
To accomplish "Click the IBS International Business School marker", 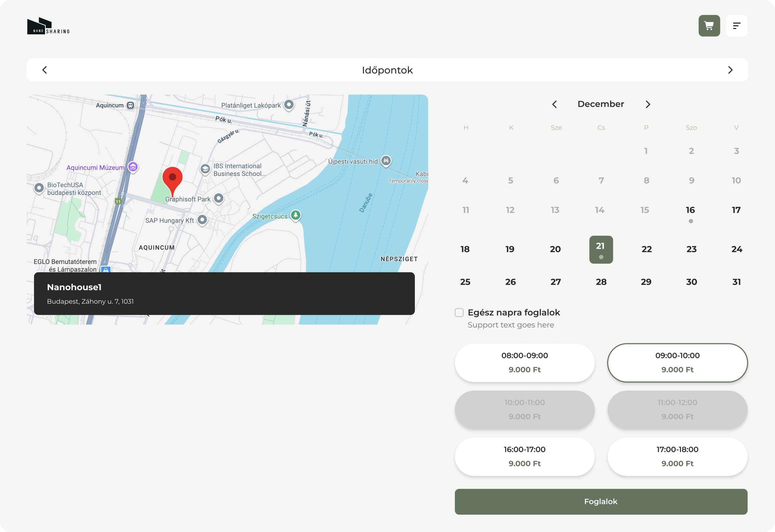I will 205,169.
